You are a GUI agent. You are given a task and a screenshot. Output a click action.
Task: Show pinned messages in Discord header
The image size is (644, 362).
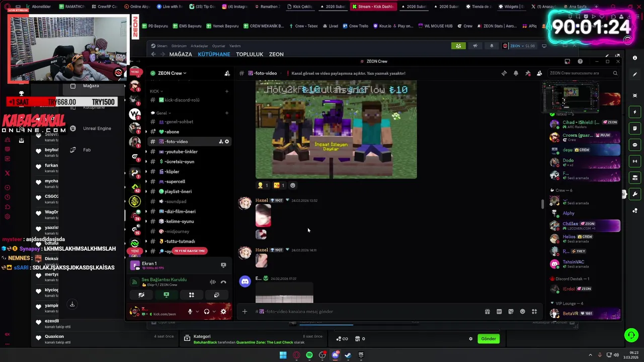click(528, 73)
